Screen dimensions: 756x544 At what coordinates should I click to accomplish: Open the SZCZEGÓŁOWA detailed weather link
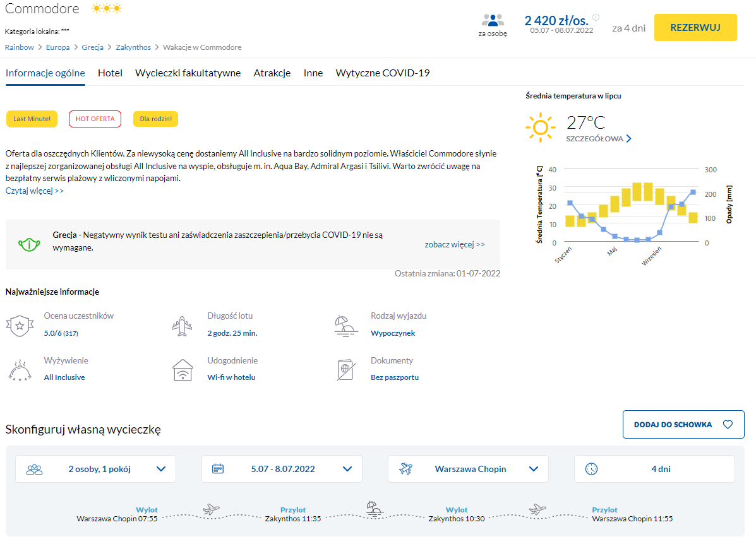598,139
